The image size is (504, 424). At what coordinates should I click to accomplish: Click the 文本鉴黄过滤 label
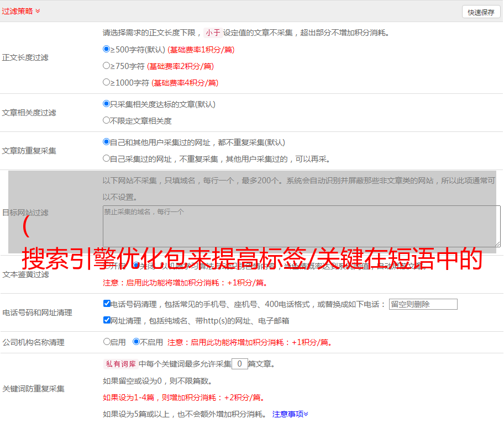click(26, 274)
